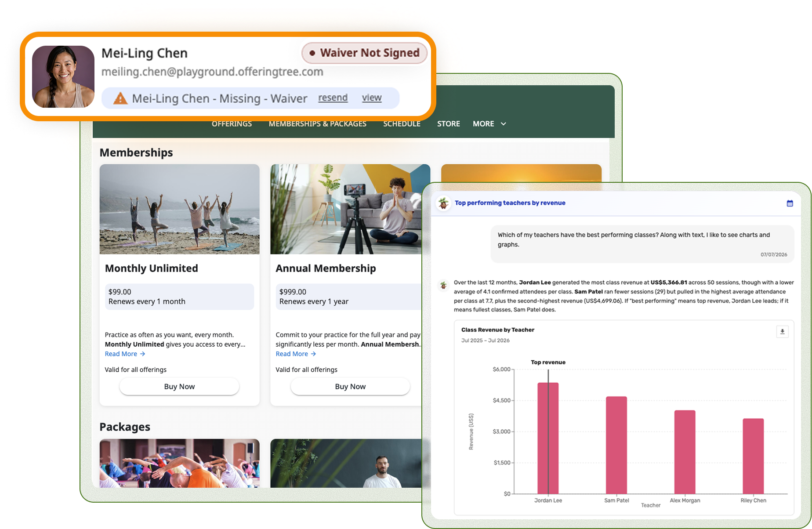Resend the missing waiver to Mei-Ling Chen

(333, 98)
